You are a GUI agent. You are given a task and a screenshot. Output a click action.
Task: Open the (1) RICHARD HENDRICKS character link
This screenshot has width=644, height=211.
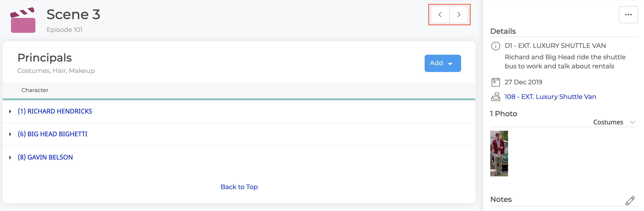click(x=55, y=111)
